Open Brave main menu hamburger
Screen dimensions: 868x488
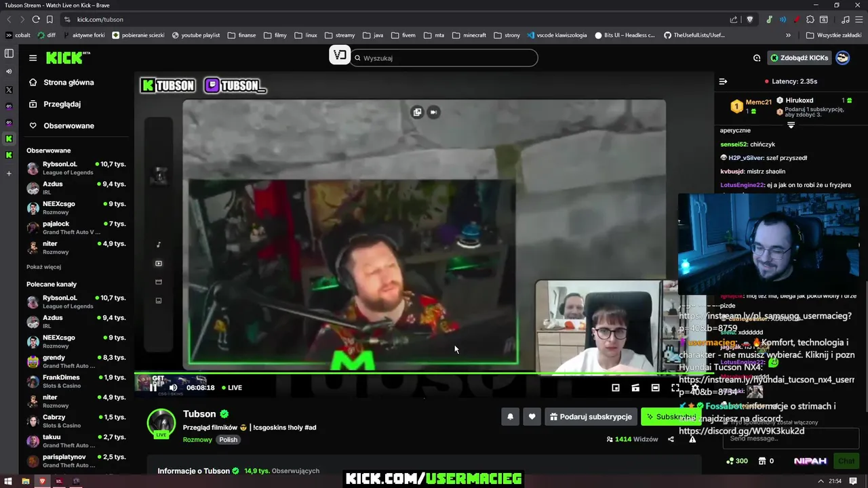point(859,20)
